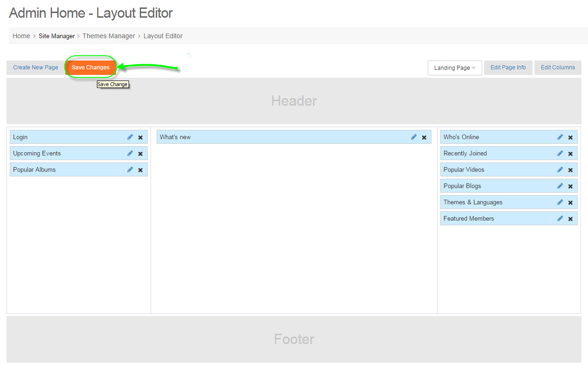
Task: Open Themes Manager breadcrumb link
Action: pyautogui.click(x=109, y=36)
